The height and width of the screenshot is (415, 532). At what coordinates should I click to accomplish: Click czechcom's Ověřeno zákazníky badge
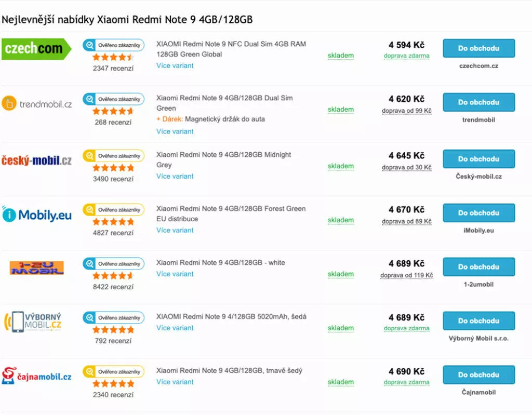pos(113,45)
